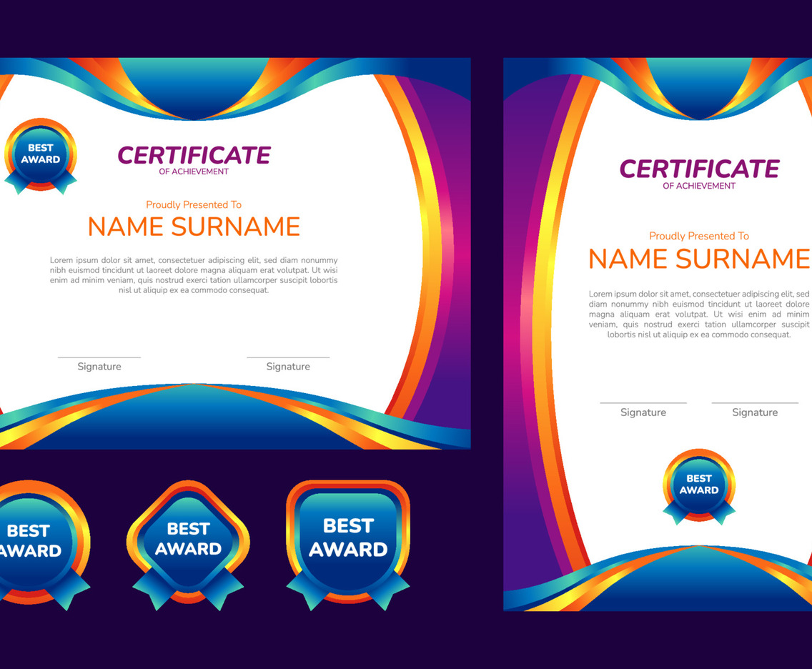Image resolution: width=812 pixels, height=669 pixels.
Task: Click left Signature label on landscape certificate
Action: pos(99,367)
